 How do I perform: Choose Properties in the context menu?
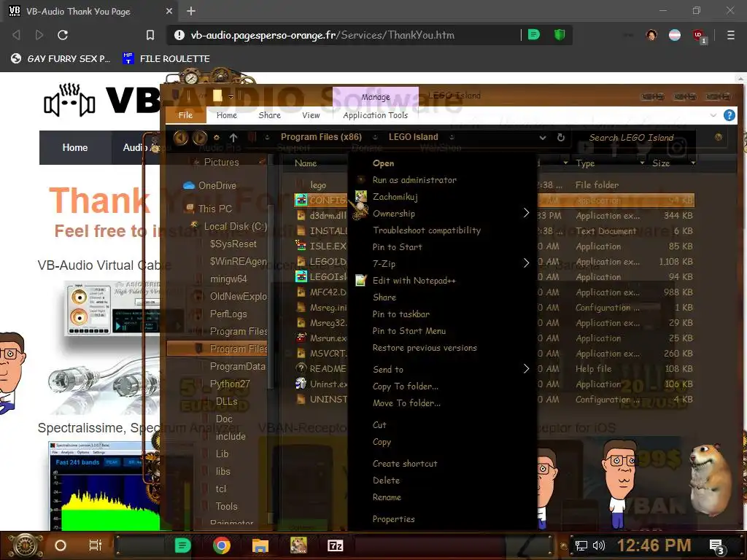pyautogui.click(x=393, y=519)
